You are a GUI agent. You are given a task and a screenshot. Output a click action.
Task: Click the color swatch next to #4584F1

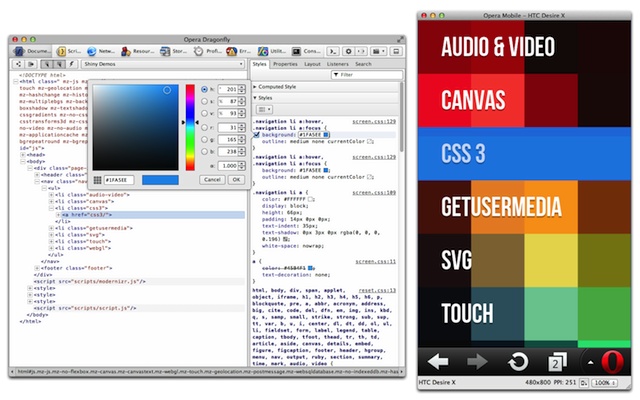[311, 268]
